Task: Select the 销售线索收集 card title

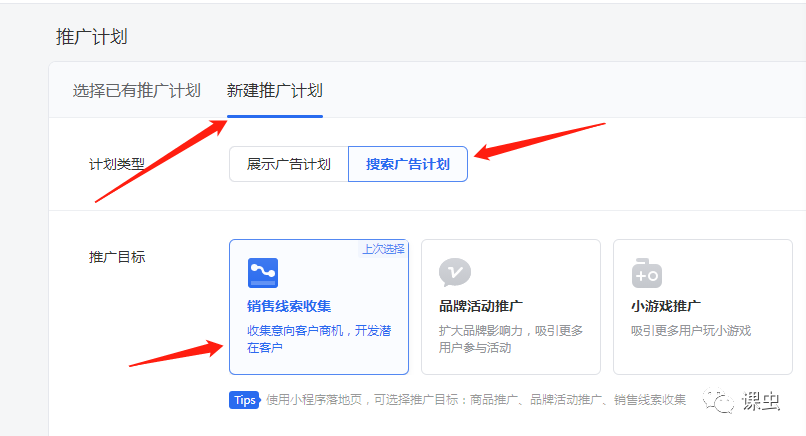Action: coord(289,306)
